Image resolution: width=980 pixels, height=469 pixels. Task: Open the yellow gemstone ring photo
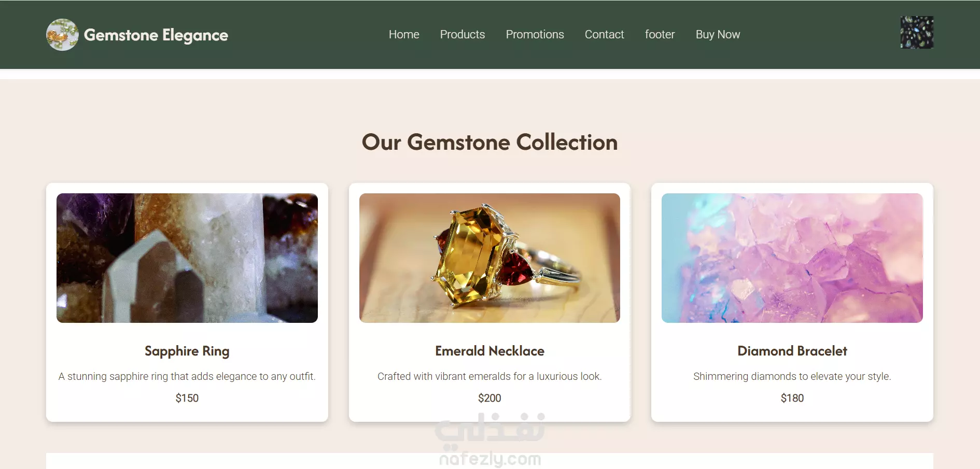point(489,258)
